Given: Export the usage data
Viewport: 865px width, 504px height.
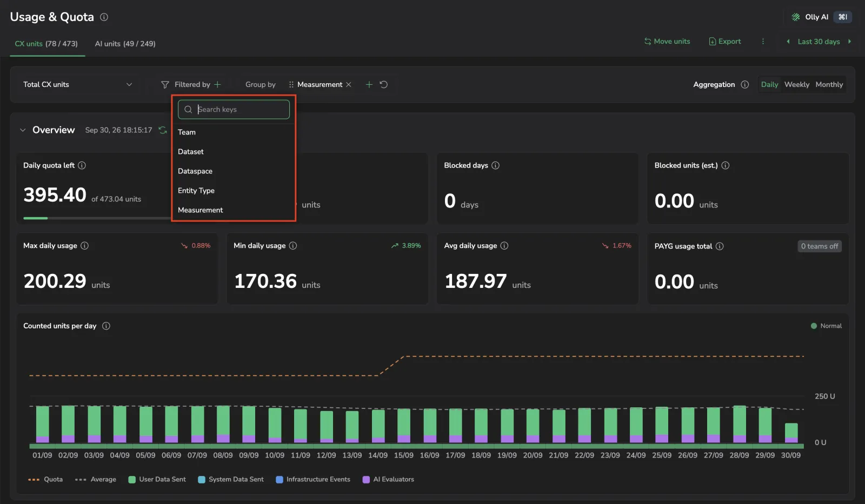Looking at the screenshot, I should [725, 42].
